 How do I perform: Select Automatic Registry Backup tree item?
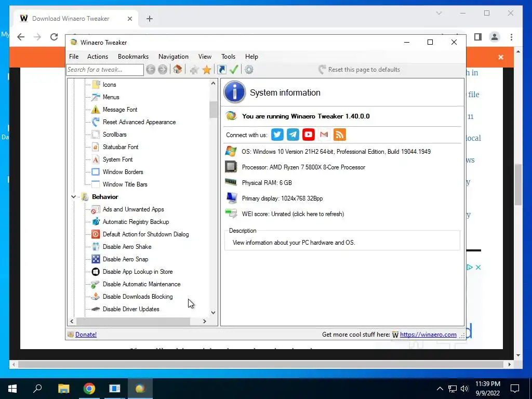(x=136, y=222)
